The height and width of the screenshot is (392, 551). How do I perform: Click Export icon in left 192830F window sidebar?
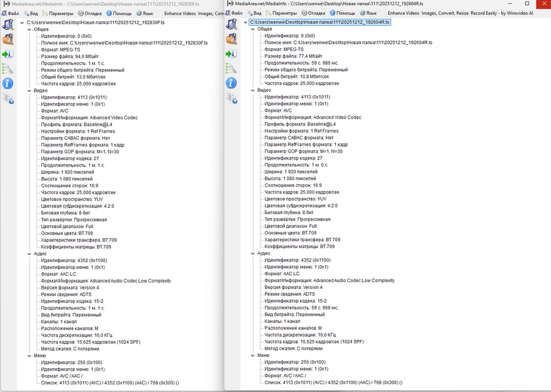[x=8, y=54]
